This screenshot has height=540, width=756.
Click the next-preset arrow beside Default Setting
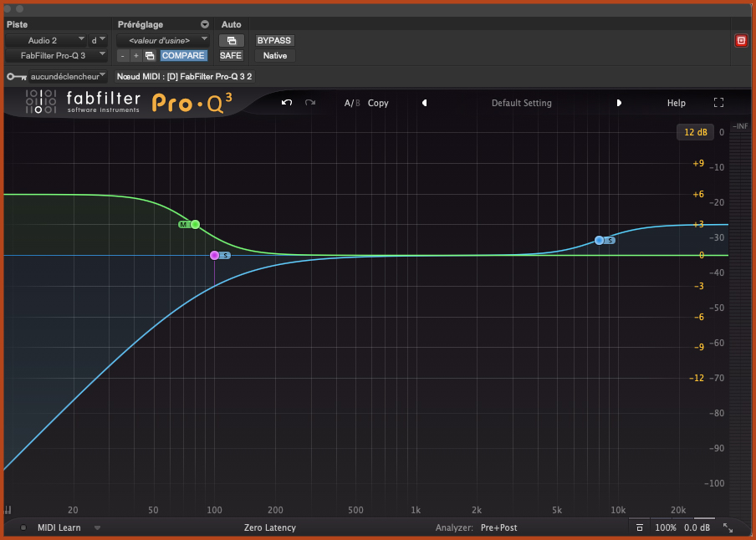point(620,103)
